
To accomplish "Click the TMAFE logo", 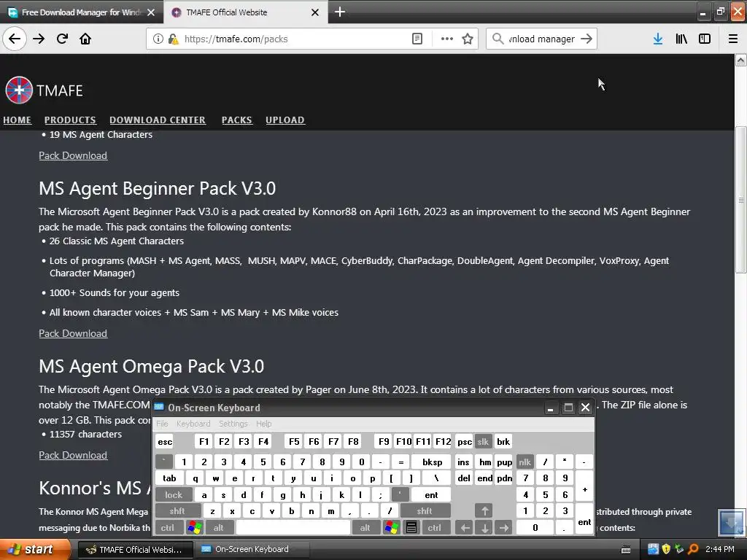I will pyautogui.click(x=44, y=90).
